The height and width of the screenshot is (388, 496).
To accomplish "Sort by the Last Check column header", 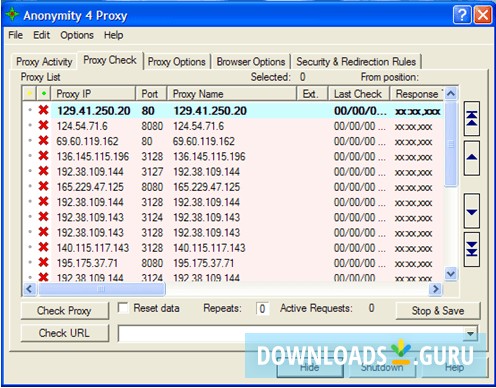I will (359, 94).
